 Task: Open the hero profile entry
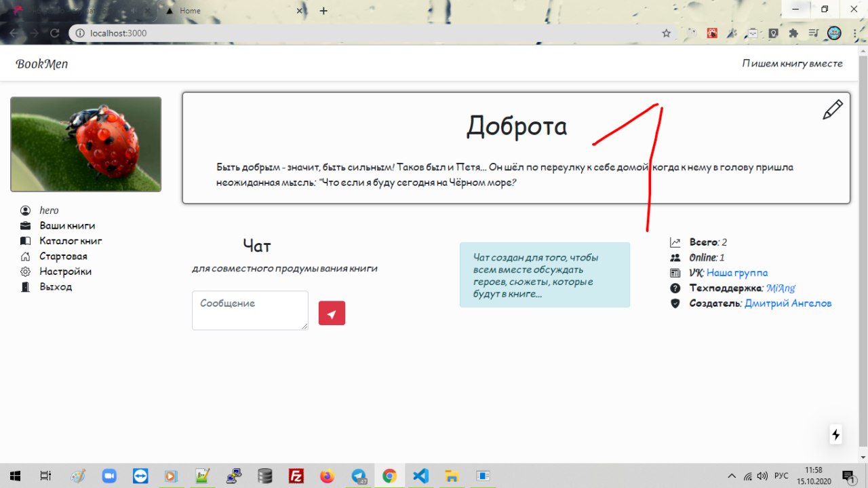coord(49,210)
